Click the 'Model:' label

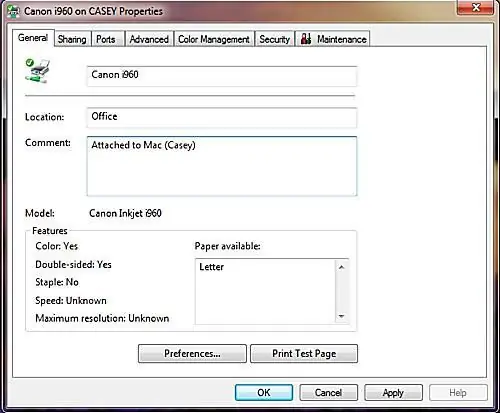point(40,213)
